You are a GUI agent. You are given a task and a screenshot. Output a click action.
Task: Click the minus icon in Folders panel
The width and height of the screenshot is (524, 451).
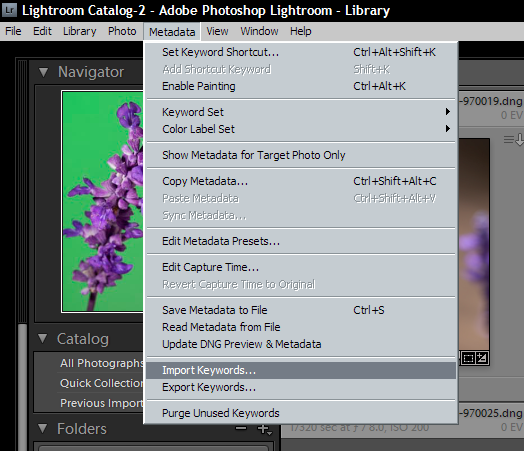[x=241, y=428]
